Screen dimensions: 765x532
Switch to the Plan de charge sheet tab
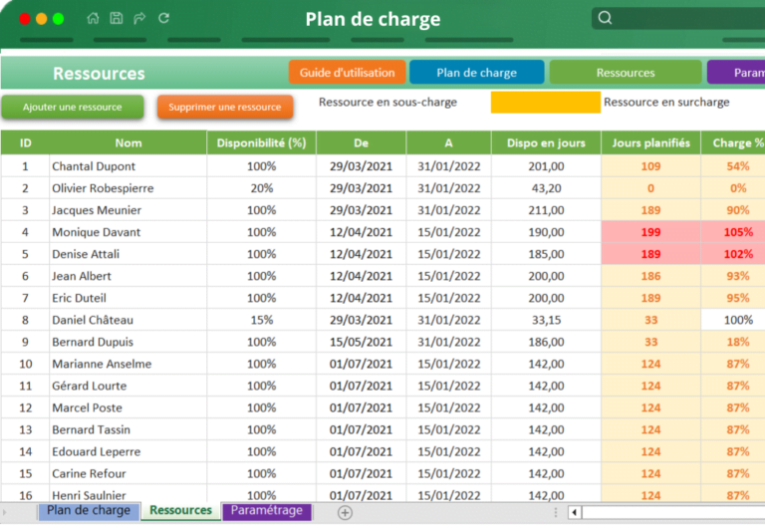[x=89, y=510]
